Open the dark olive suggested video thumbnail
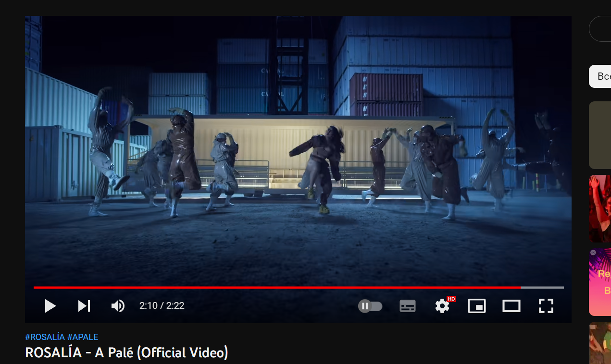This screenshot has width=611, height=364. 600,135
